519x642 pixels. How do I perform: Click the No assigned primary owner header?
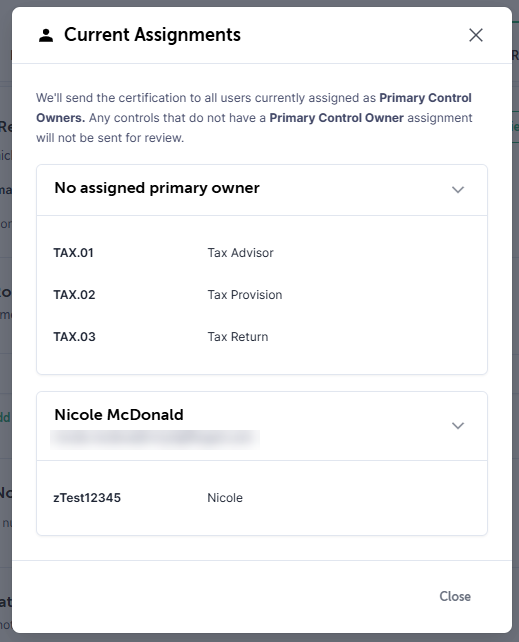tap(157, 188)
